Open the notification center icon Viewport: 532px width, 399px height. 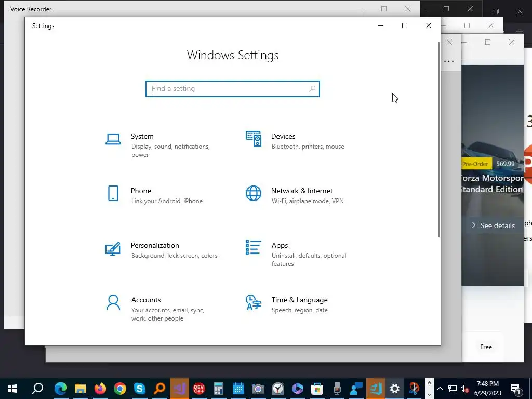pyautogui.click(x=516, y=389)
